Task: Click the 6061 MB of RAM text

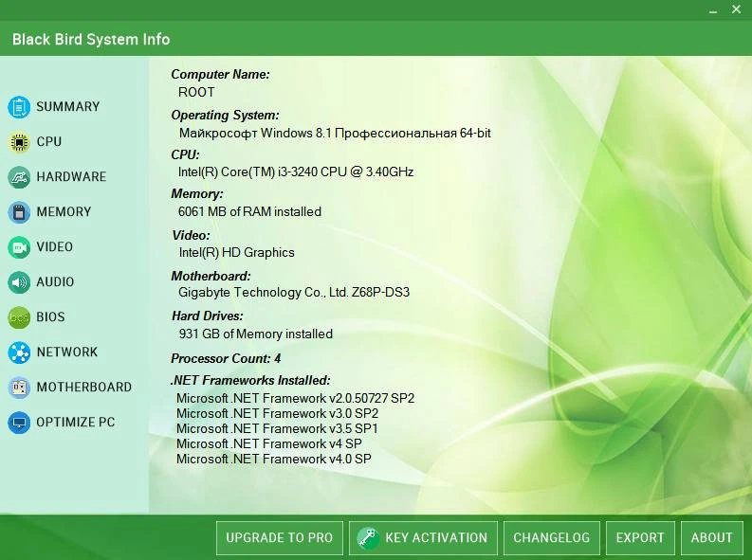Action: coord(249,211)
